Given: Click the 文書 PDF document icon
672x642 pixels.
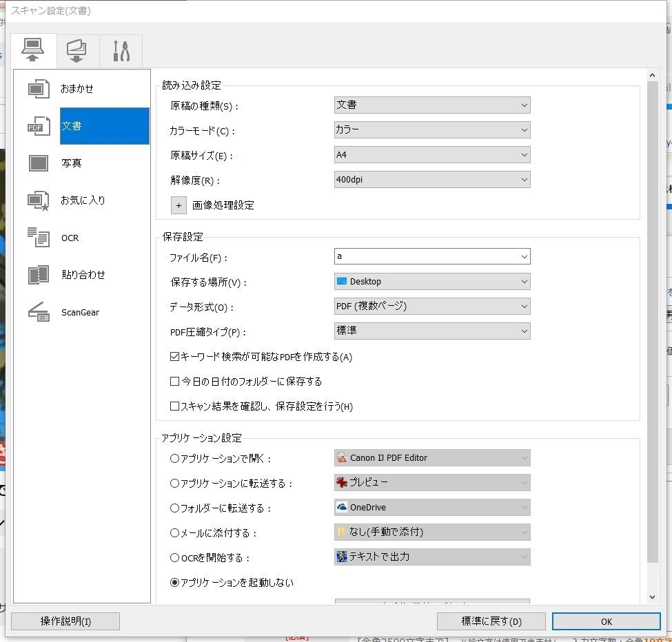Looking at the screenshot, I should click(39, 126).
